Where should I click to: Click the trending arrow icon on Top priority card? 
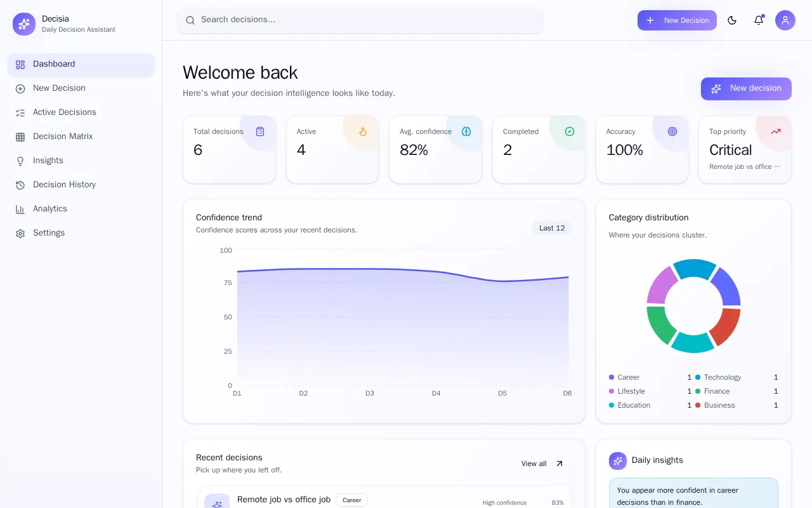[776, 131]
